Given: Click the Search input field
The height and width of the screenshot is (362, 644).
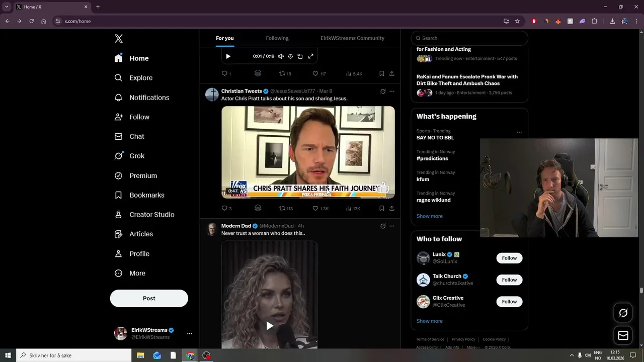Looking at the screenshot, I should point(469,38).
